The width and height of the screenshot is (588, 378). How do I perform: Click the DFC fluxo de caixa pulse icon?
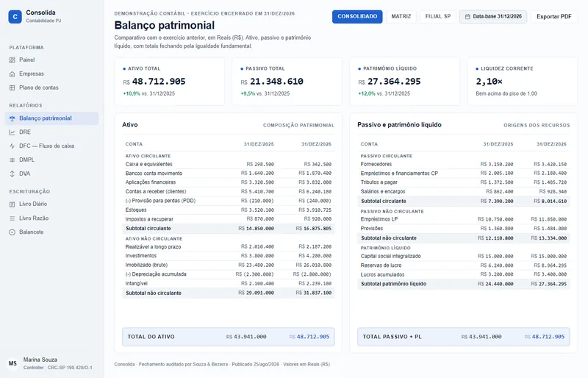pyautogui.click(x=12, y=146)
